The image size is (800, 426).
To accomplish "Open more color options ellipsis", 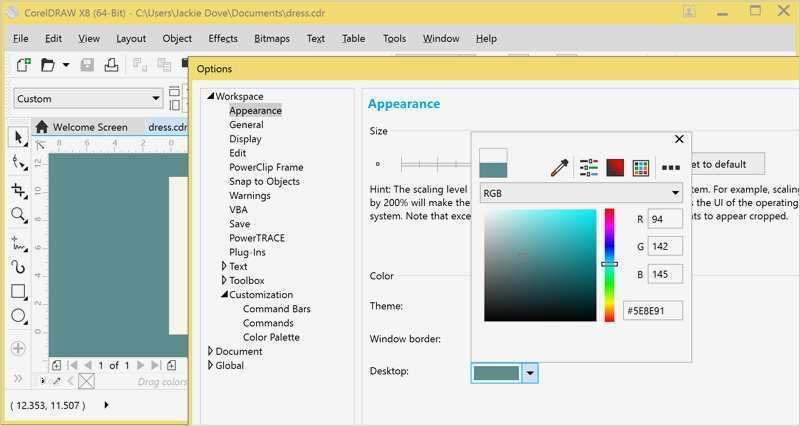I will click(x=670, y=167).
